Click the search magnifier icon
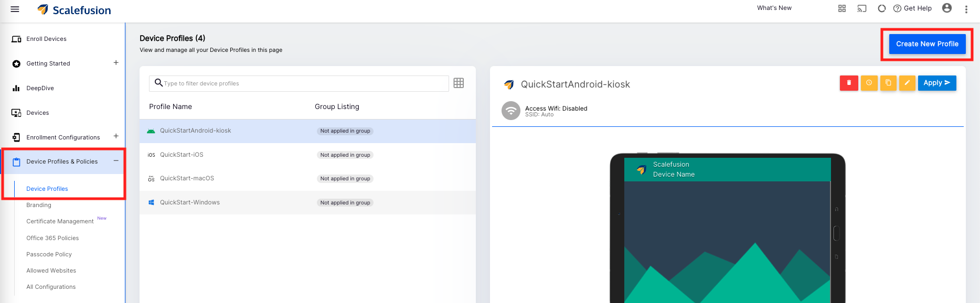The image size is (980, 303). pos(158,83)
